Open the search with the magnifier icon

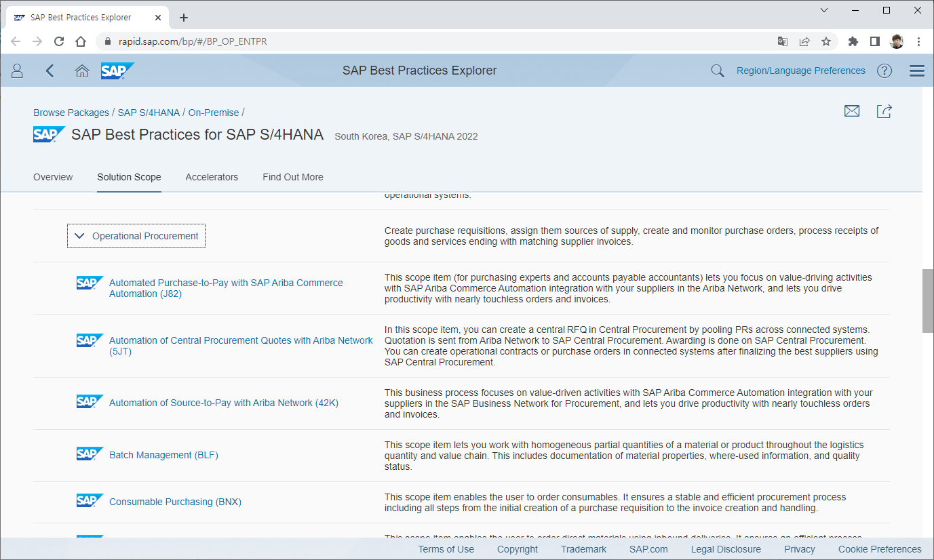[718, 71]
